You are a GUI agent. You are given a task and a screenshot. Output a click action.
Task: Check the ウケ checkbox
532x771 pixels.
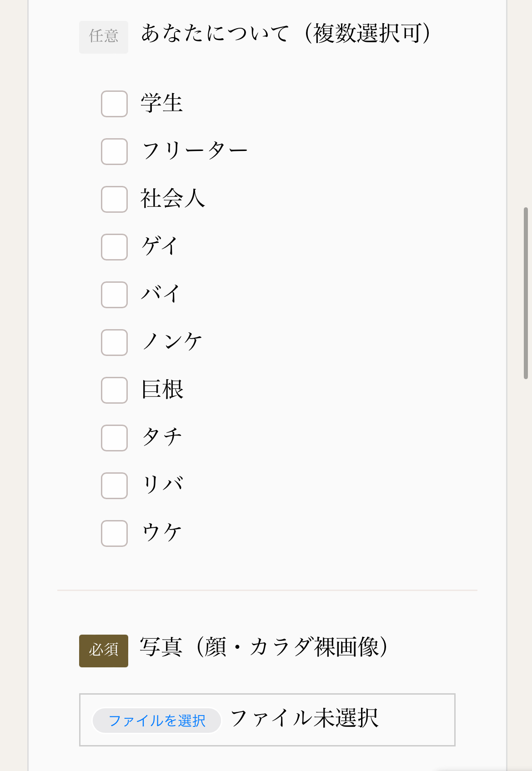coord(114,534)
